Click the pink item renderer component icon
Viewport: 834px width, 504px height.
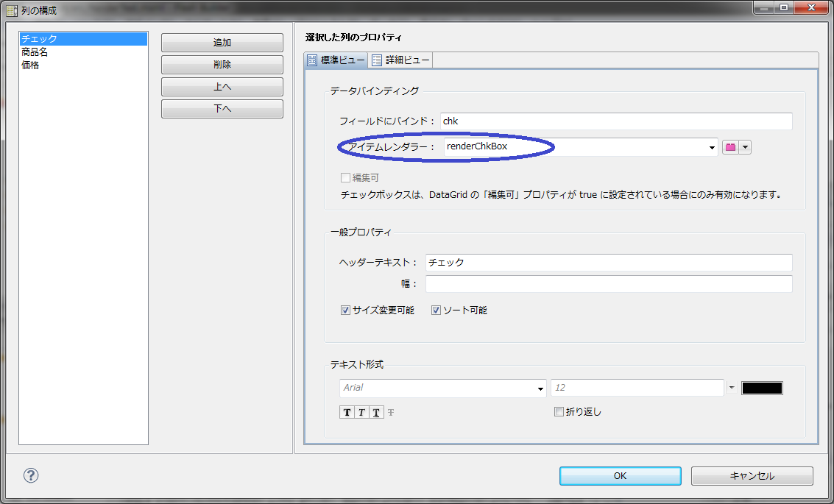click(x=730, y=147)
